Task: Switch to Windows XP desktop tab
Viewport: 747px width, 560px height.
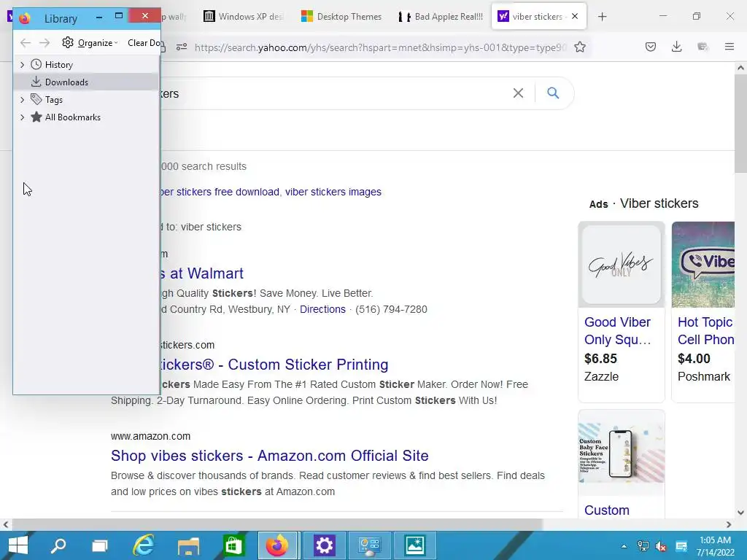Action: click(243, 17)
